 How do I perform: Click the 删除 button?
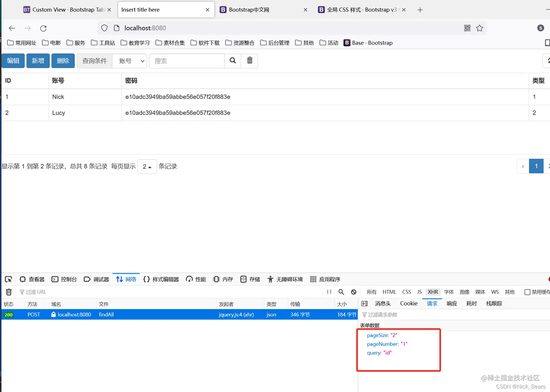63,61
